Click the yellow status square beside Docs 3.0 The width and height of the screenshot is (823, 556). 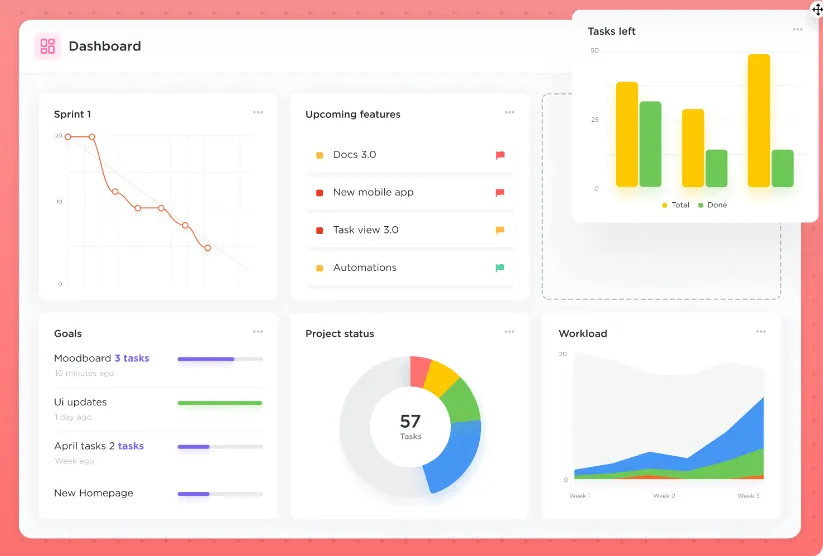(x=319, y=155)
